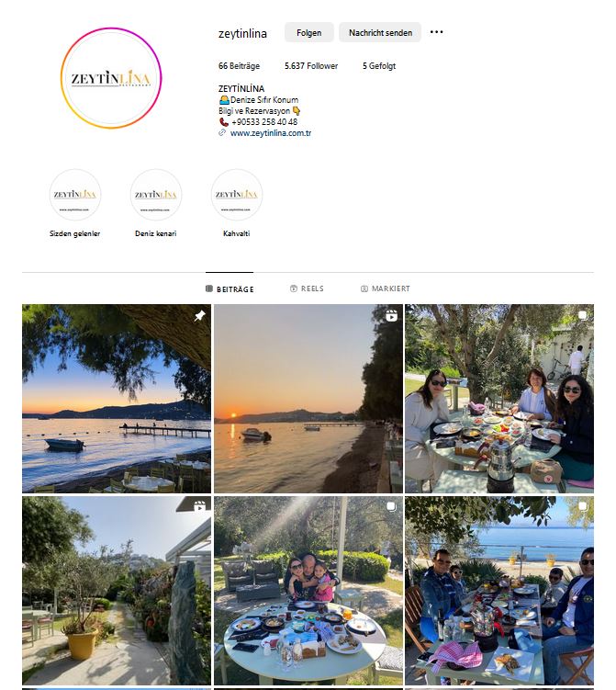Switch to the Markiert tab
This screenshot has width=616, height=690.
(x=386, y=288)
